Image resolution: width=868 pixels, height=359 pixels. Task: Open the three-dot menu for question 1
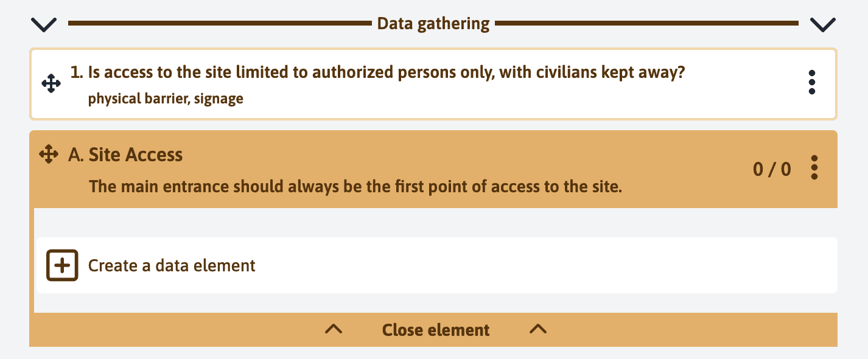click(x=811, y=82)
